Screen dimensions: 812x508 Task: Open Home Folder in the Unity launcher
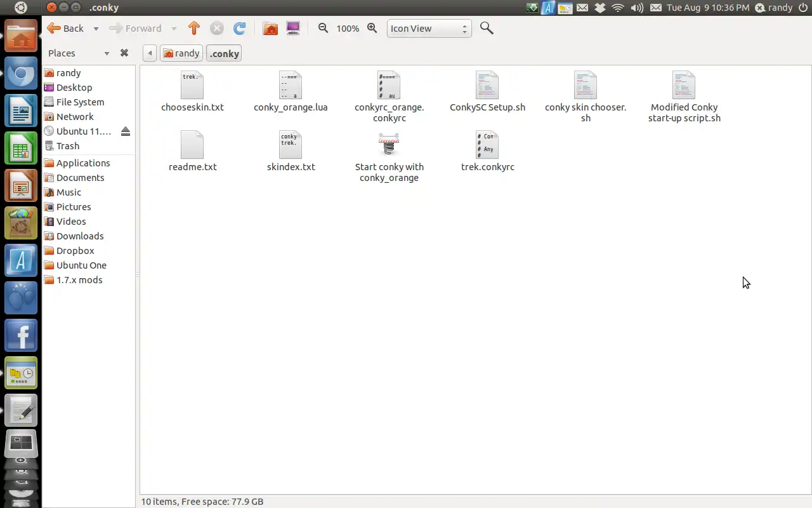21,36
